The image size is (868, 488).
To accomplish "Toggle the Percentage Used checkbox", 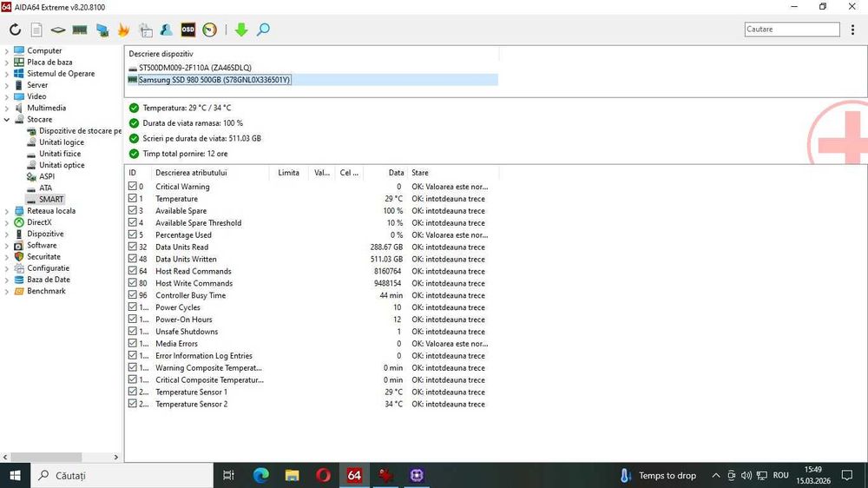I will [132, 234].
